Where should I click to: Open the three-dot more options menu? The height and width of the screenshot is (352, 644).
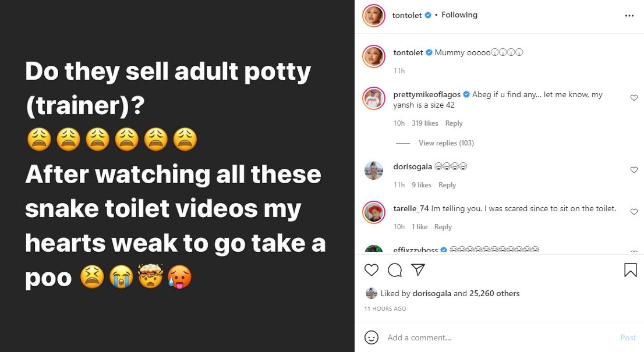click(x=629, y=16)
